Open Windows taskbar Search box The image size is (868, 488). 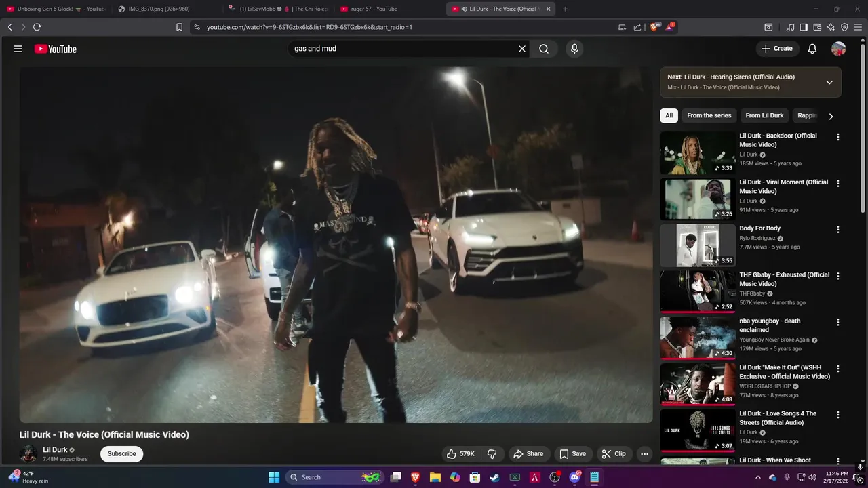coord(335,477)
